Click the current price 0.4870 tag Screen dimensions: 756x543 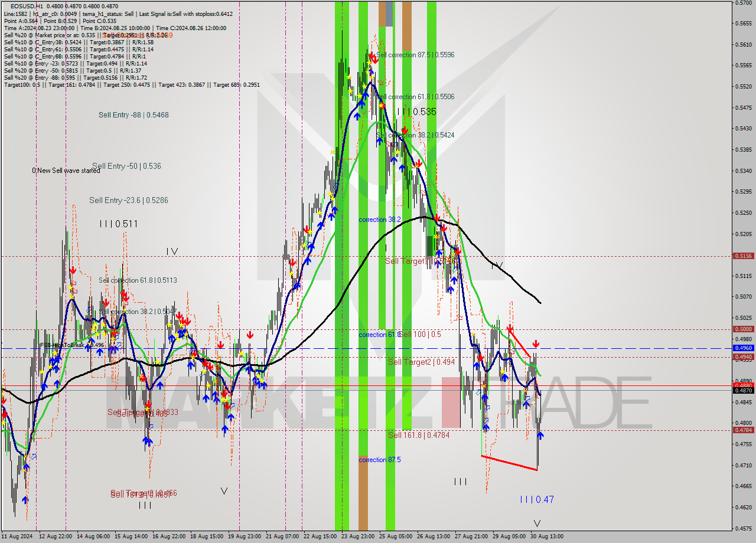tap(743, 391)
